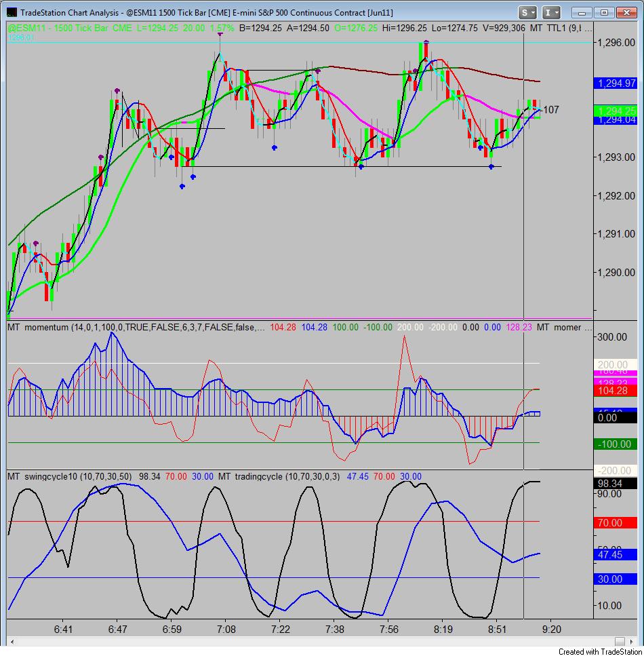Viewport: 644px width, 656px height.
Task: Click the 'O=1276.25' open value
Action: click(x=355, y=28)
